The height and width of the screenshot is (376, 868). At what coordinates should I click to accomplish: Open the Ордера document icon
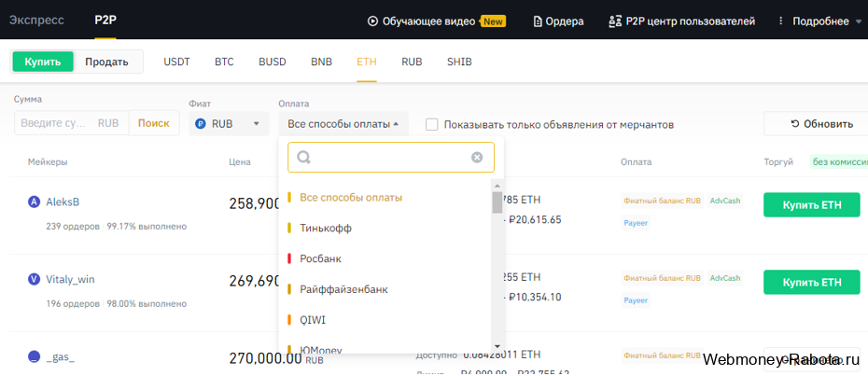tap(537, 21)
